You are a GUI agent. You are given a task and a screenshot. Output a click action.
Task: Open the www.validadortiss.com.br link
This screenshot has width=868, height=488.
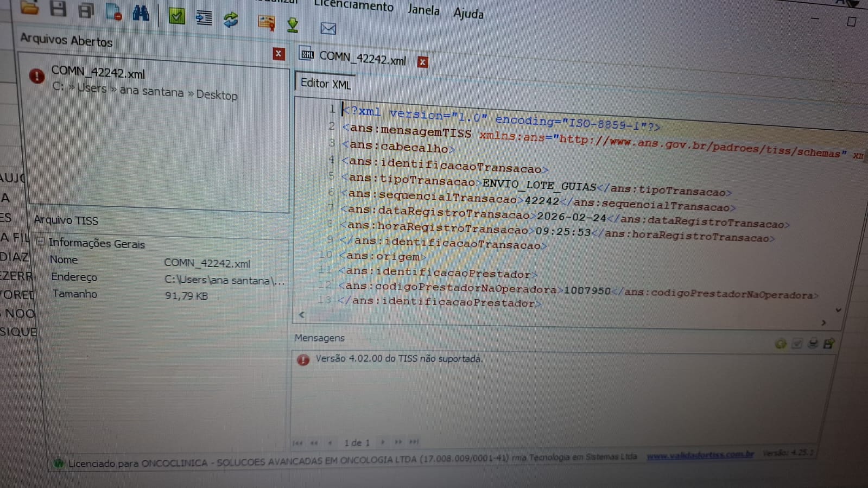[x=700, y=455]
